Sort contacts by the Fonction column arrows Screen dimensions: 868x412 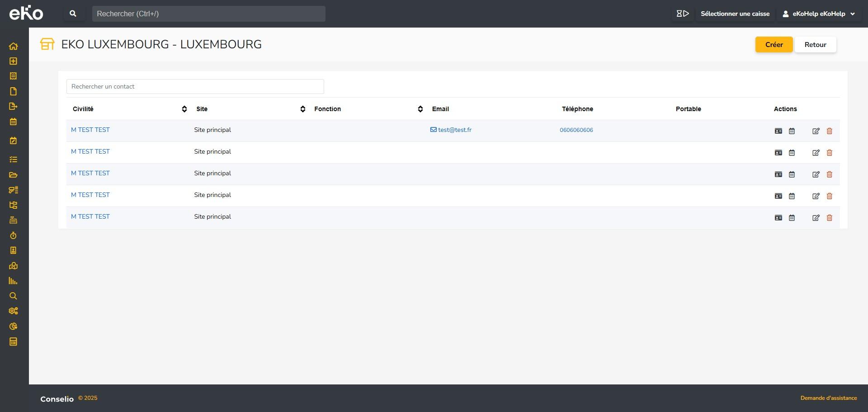click(x=420, y=109)
